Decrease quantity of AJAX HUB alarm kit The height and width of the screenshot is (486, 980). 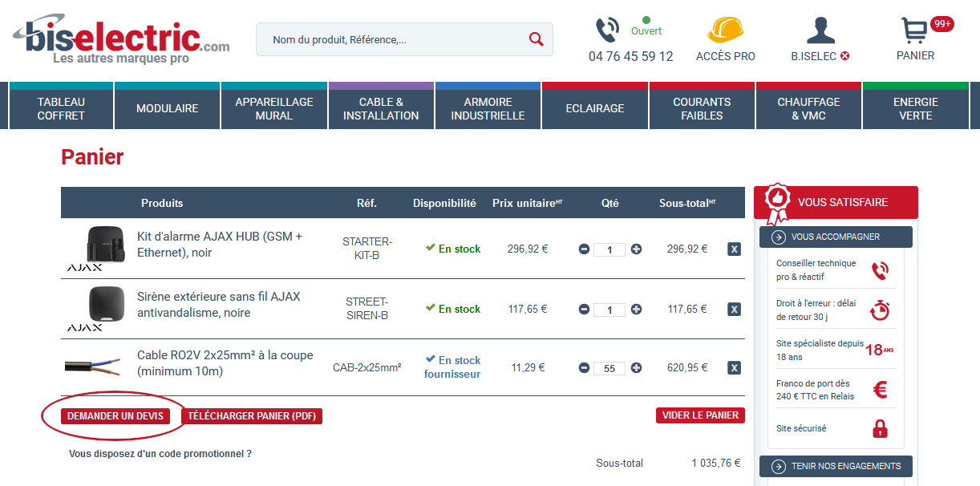pos(585,249)
